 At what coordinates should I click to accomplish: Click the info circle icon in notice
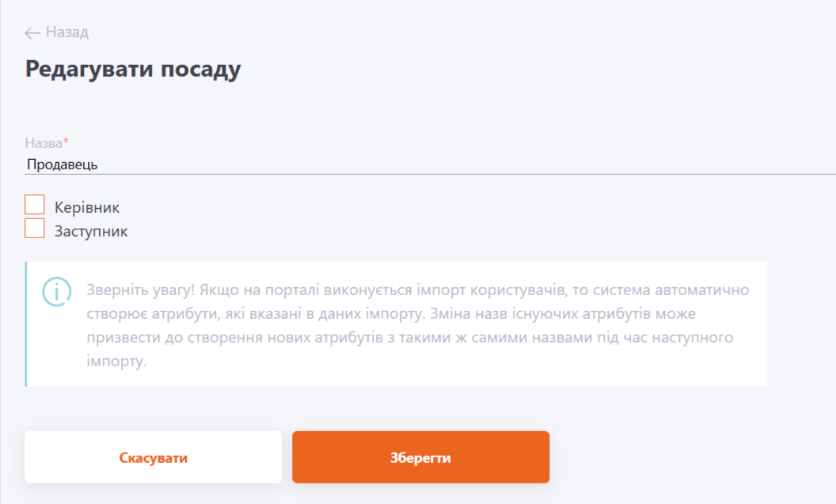click(56, 291)
